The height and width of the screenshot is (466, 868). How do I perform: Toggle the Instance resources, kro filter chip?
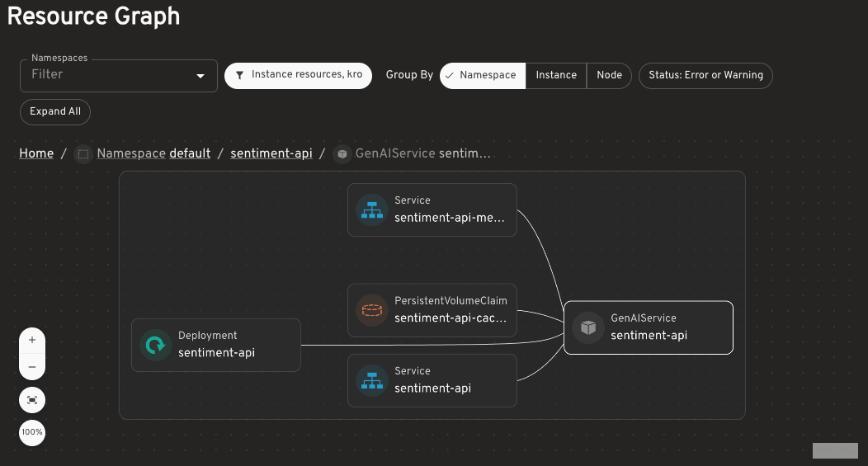click(x=298, y=75)
